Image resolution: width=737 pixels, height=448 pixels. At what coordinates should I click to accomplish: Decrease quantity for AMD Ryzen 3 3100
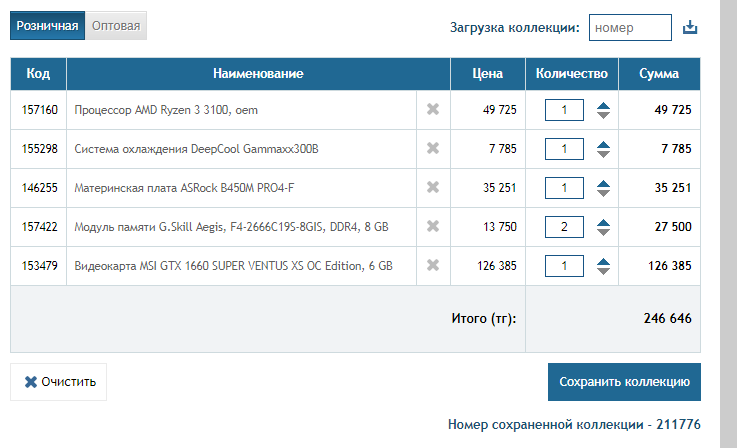pyautogui.click(x=604, y=115)
